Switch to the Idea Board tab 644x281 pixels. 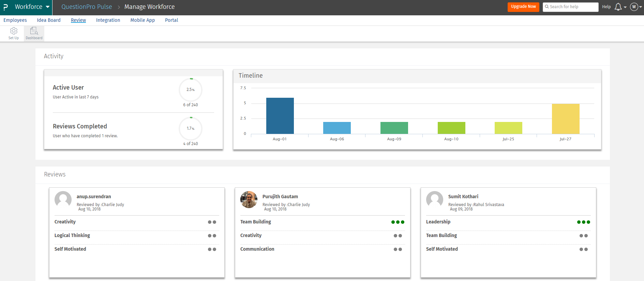[49, 20]
